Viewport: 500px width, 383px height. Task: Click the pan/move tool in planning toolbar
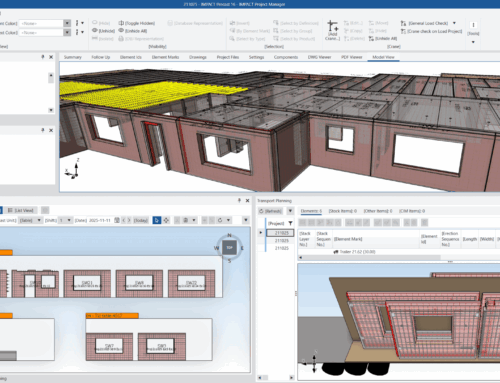(166, 220)
